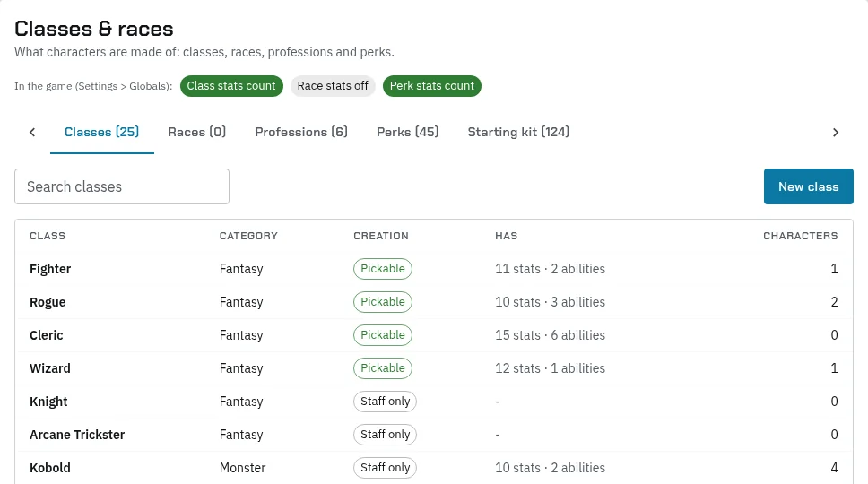The height and width of the screenshot is (484, 868).
Task: Click '15 stats · 6 abilities' for Cleric
Action: click(550, 335)
